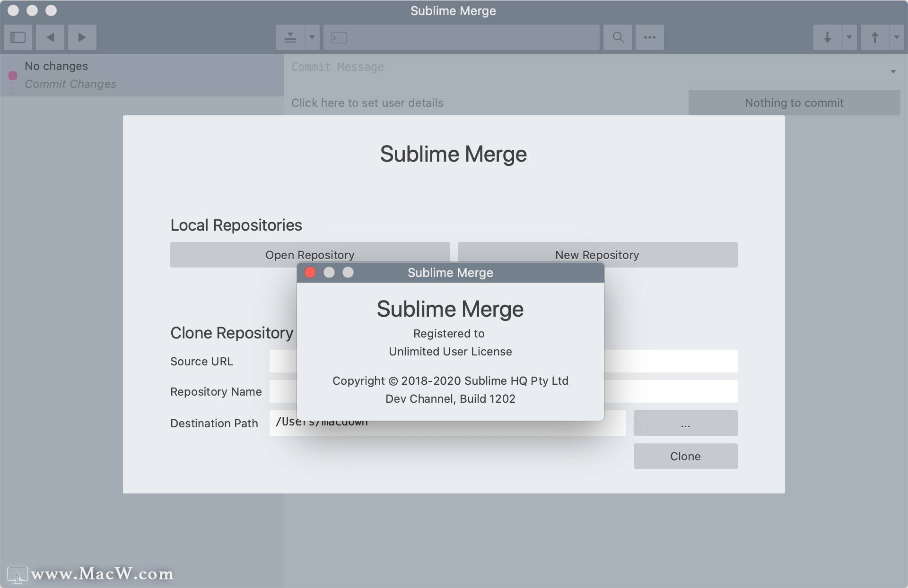Screen dimensions: 908x588
Task: Go forward with the right arrow icon
Action: [82, 37]
